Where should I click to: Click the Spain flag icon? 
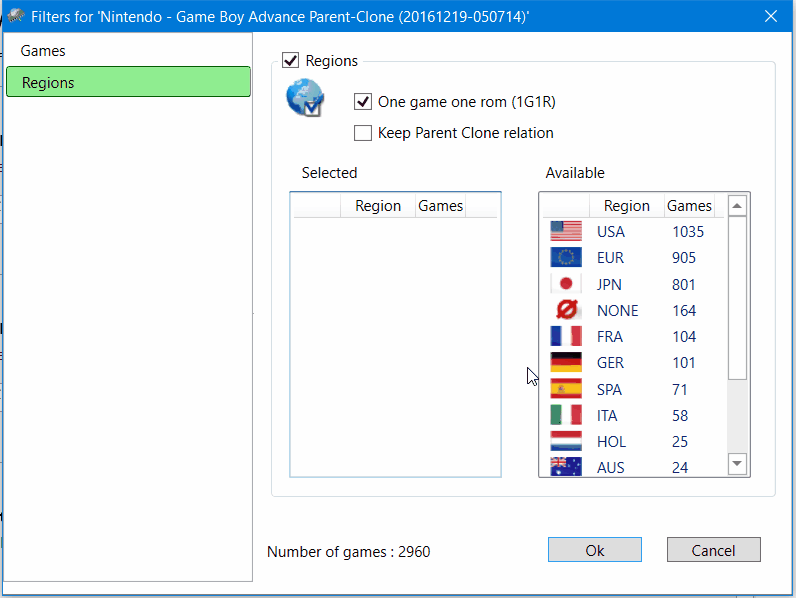566,389
